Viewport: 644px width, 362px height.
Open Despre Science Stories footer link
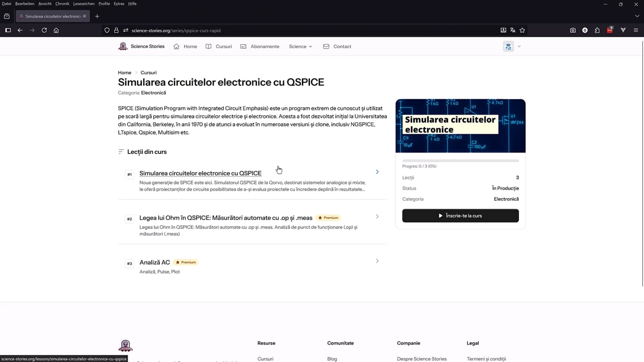[x=422, y=359]
